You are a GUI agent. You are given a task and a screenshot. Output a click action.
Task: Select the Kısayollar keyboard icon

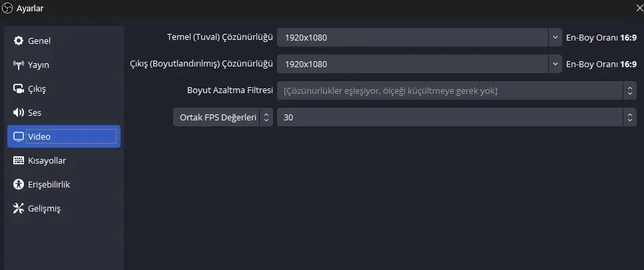(19, 160)
